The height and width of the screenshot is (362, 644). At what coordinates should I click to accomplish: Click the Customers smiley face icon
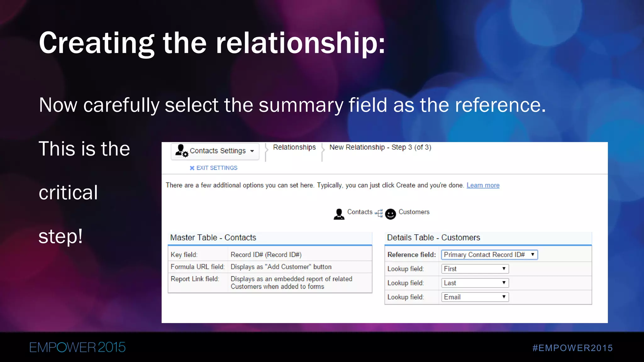click(391, 214)
